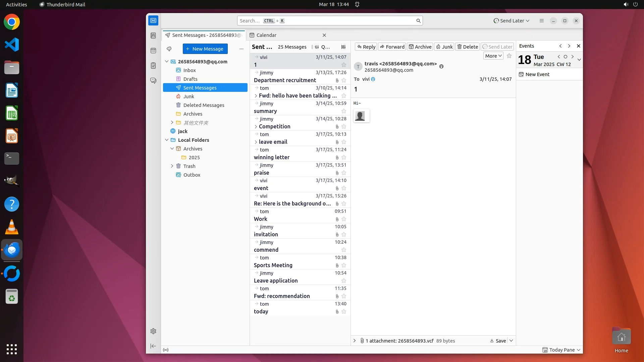The image size is (644, 362).
Task: Expand the Competition message thread
Action: pyautogui.click(x=256, y=127)
